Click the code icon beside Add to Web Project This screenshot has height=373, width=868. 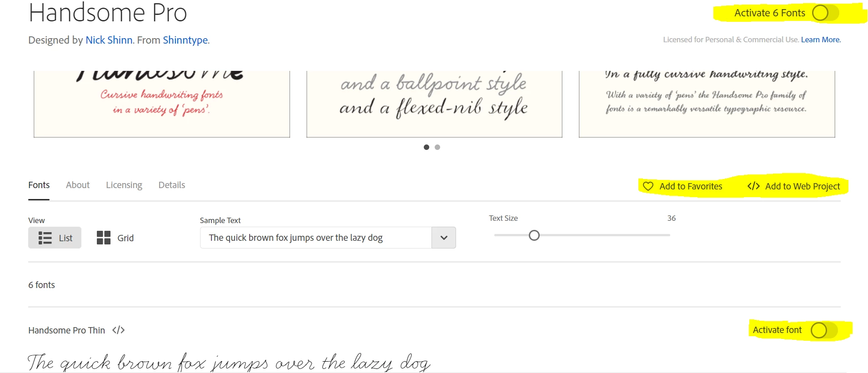pos(753,186)
